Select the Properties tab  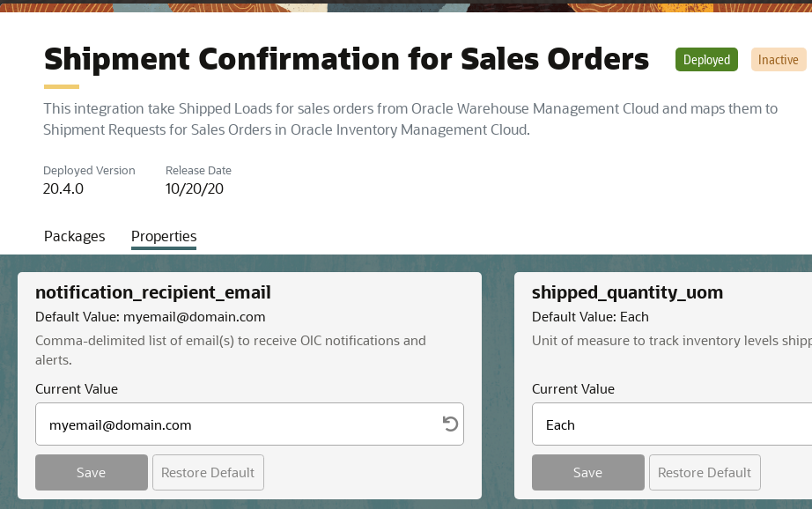pyautogui.click(x=164, y=236)
